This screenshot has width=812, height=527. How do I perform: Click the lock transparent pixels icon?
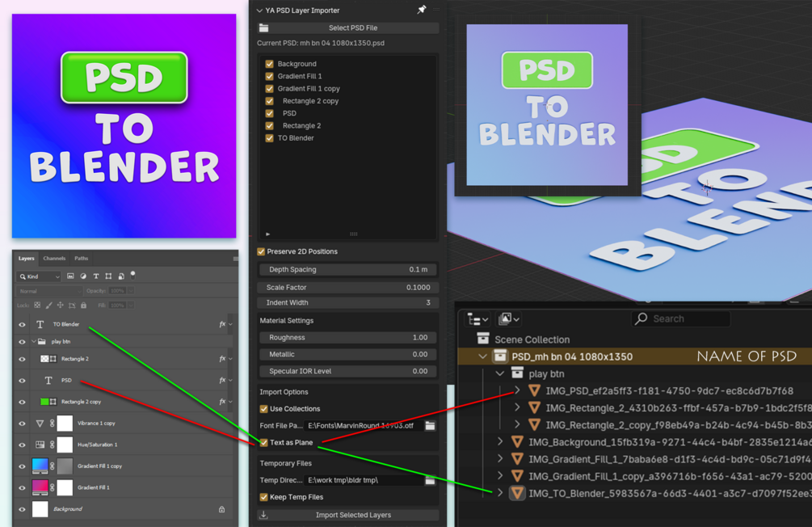37,306
